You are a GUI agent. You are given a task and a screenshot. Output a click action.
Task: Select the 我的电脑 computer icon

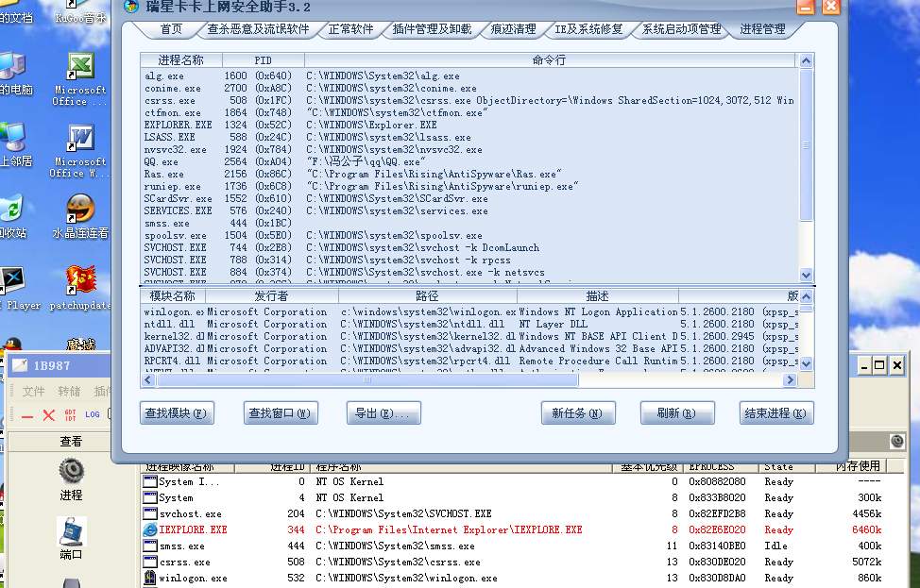click(x=14, y=74)
